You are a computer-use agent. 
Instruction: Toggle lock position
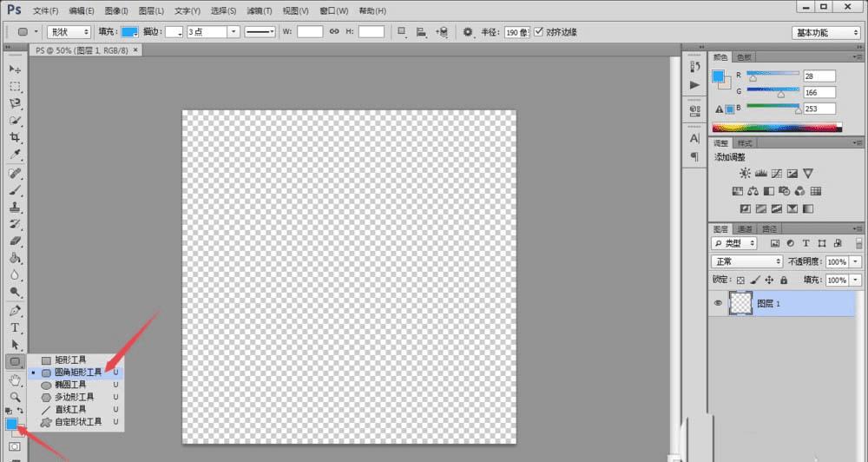tap(769, 280)
